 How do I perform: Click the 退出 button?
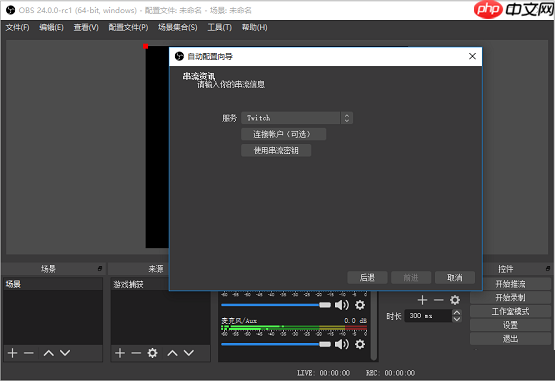coord(510,339)
